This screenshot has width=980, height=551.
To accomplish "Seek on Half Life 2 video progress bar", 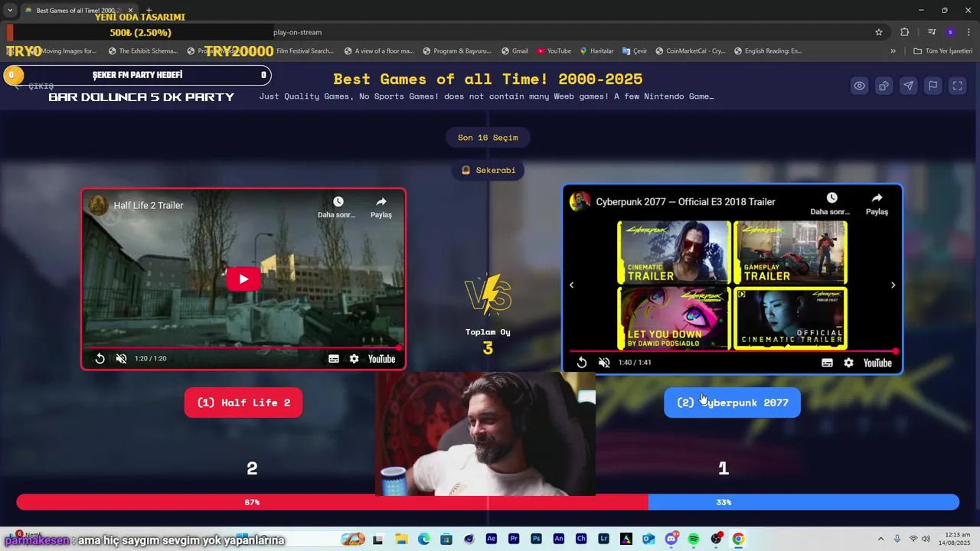I will (x=243, y=347).
